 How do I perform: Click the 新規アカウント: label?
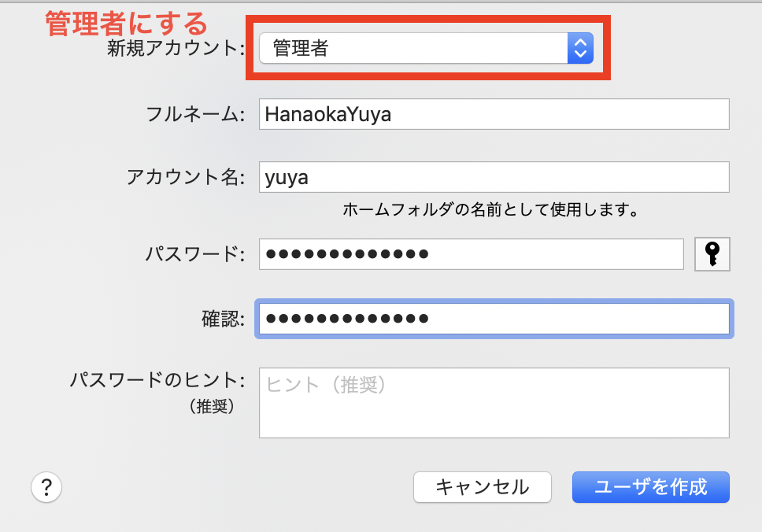[176, 48]
